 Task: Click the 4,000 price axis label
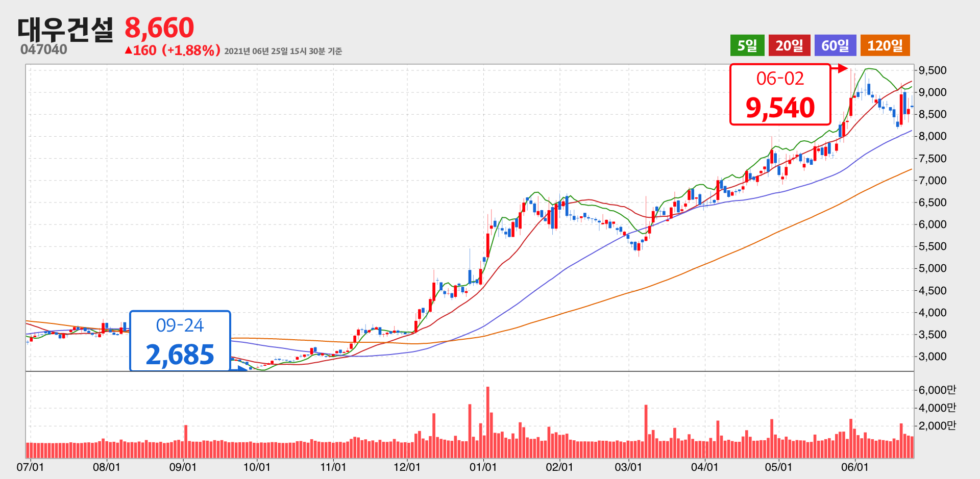coord(933,313)
